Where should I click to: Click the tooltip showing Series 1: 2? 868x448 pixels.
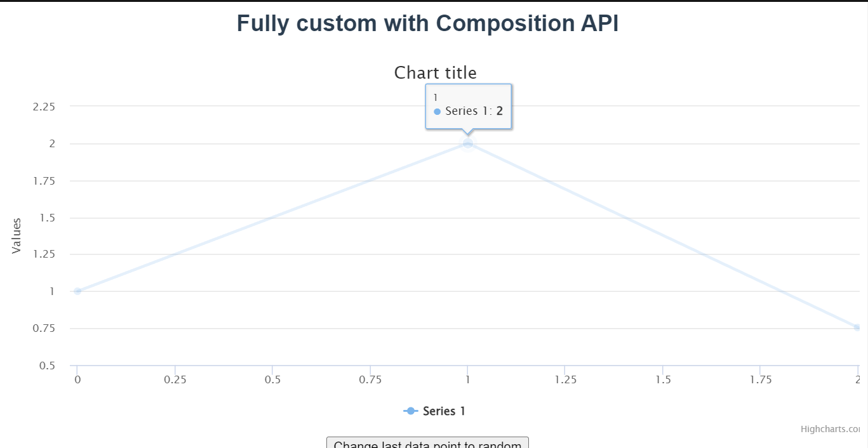[468, 105]
